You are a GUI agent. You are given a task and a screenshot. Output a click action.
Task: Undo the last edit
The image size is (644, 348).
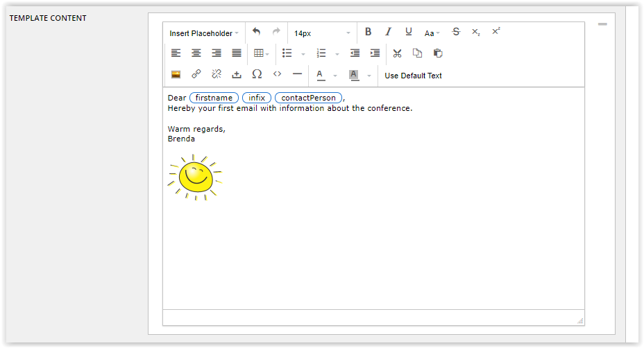(x=257, y=32)
